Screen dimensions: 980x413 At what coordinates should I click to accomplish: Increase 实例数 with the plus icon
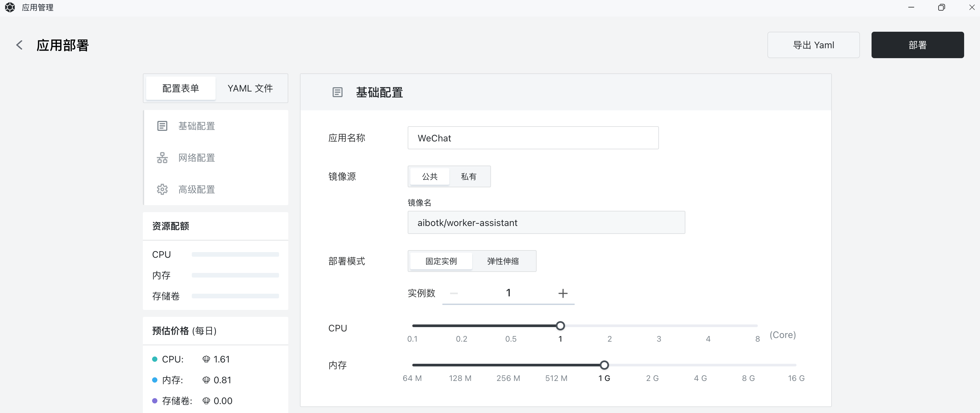[563, 293]
